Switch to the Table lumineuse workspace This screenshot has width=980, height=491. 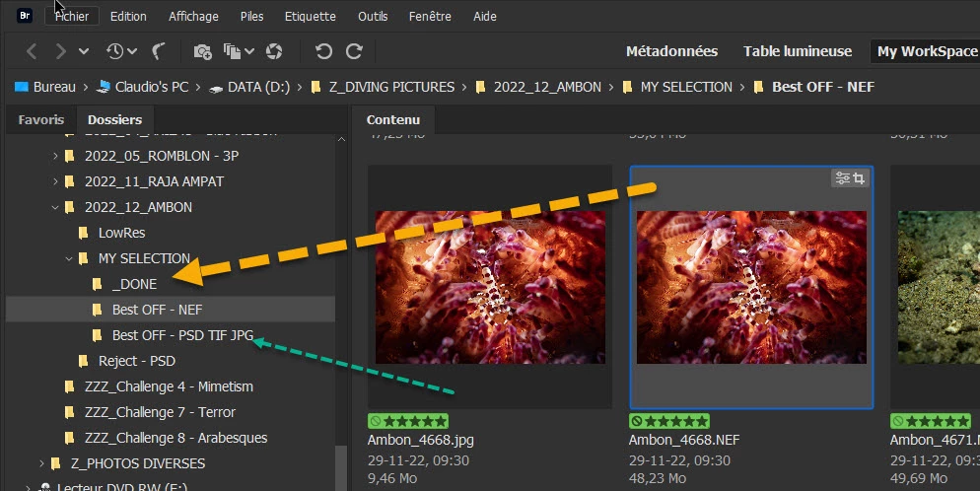[798, 51]
